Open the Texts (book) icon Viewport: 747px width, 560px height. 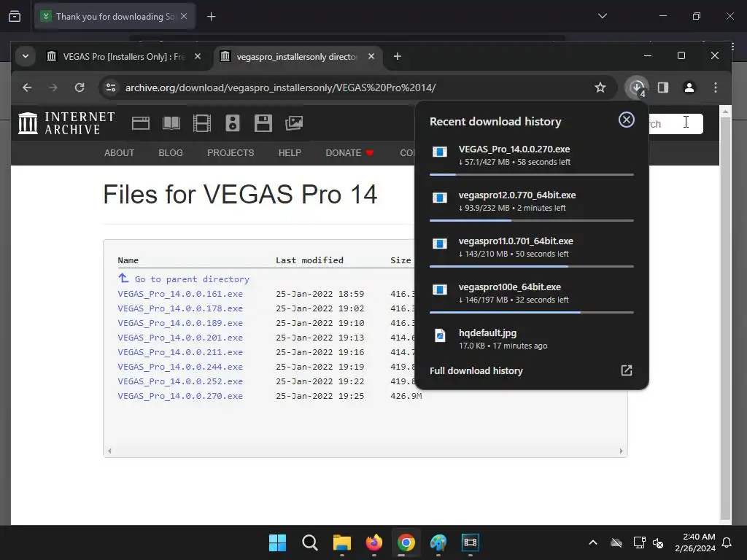[x=171, y=123]
